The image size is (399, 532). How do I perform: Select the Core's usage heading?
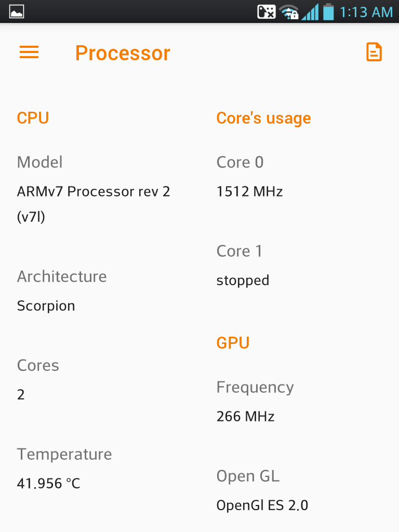tap(263, 118)
